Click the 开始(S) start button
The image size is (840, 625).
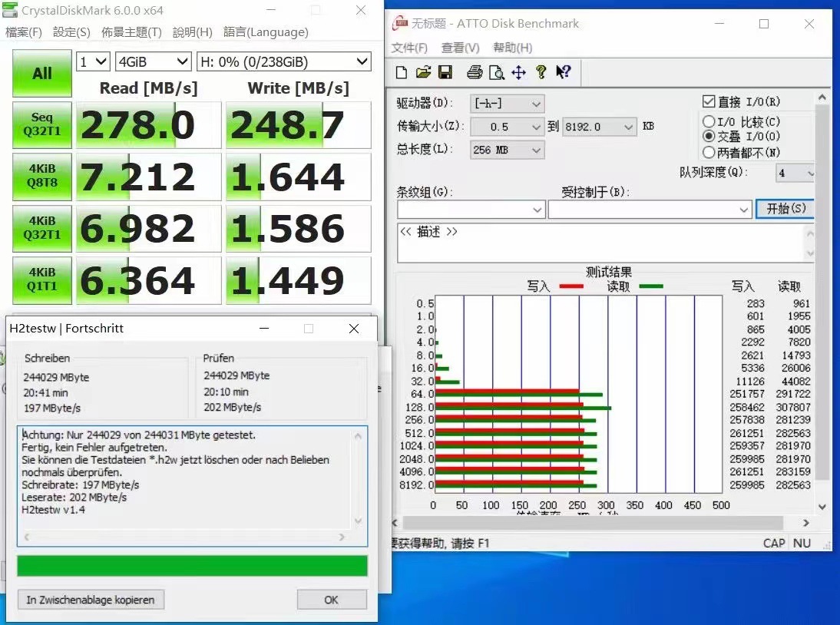click(x=785, y=208)
